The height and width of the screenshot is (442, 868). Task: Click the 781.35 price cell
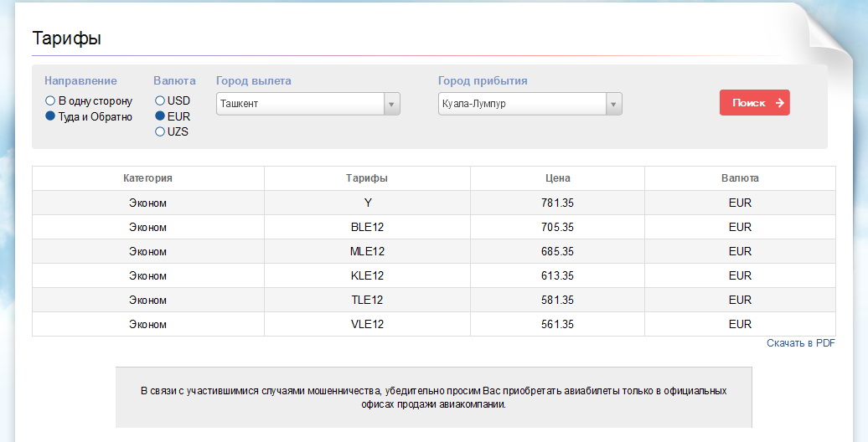pyautogui.click(x=557, y=203)
